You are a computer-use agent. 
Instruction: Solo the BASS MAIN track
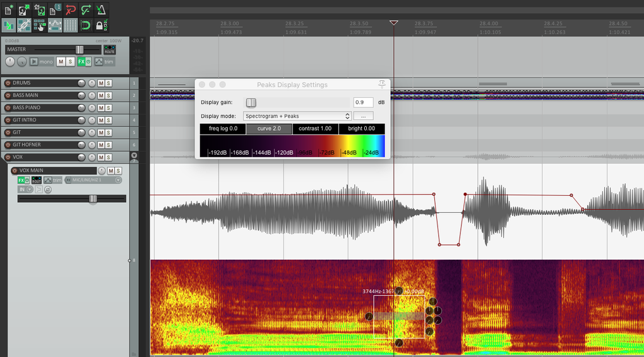coord(109,95)
